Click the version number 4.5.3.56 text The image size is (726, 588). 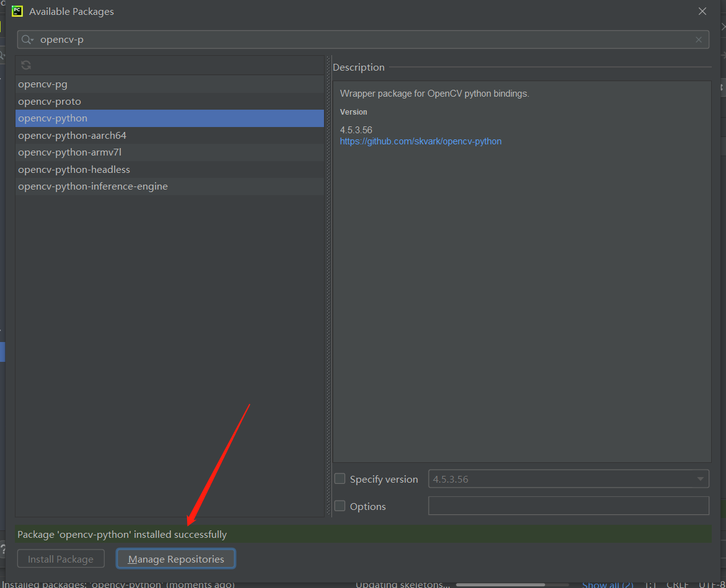click(356, 130)
